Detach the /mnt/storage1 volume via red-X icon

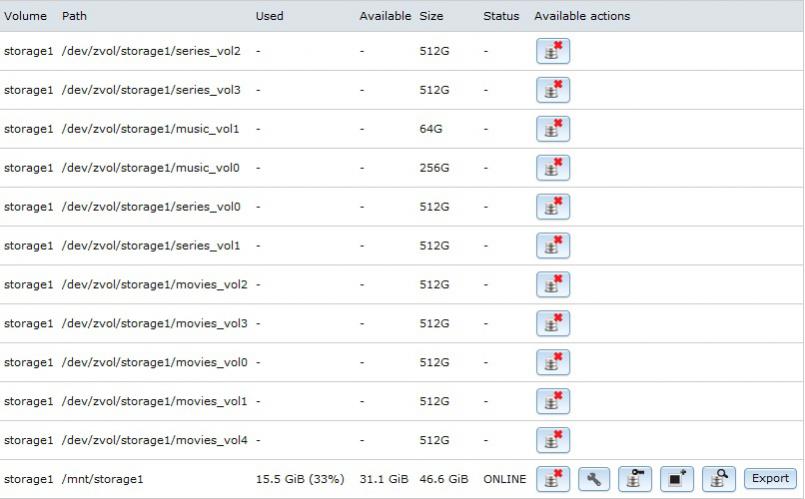(553, 479)
